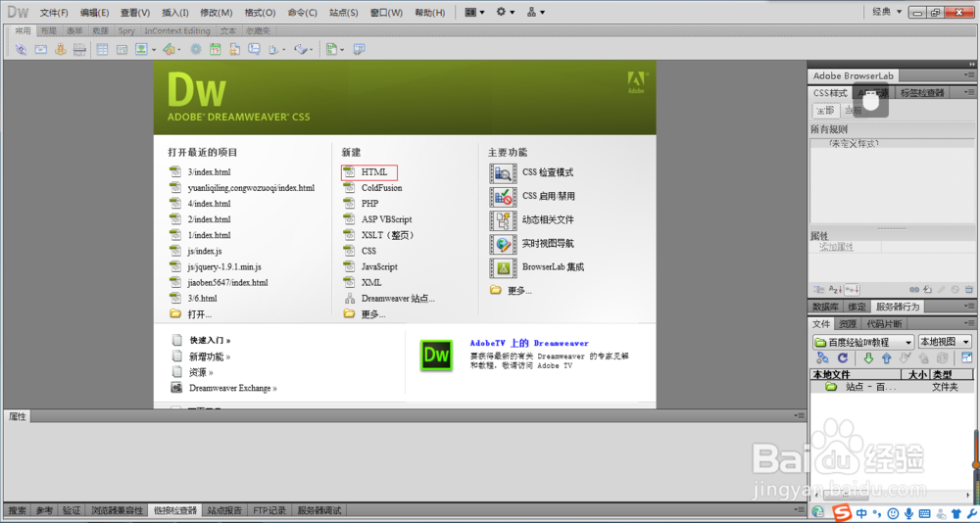Image resolution: width=980 pixels, height=523 pixels.
Task: Open the Dreamweaver Exchange » link
Action: click(x=232, y=388)
